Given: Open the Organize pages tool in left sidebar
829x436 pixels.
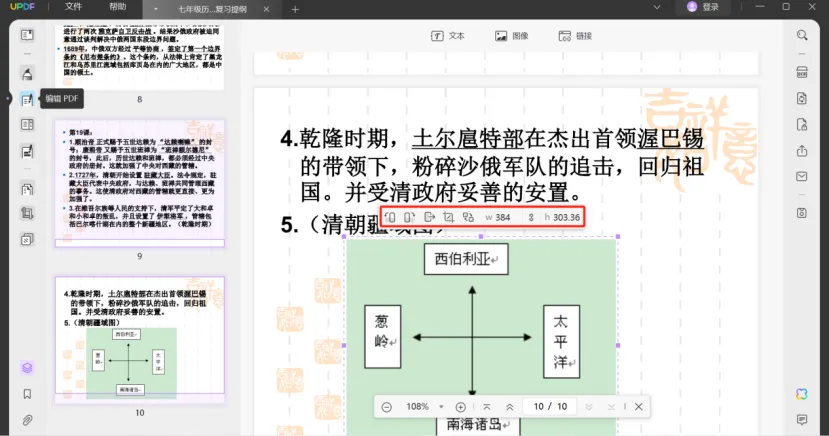Looking at the screenshot, I should (27, 125).
